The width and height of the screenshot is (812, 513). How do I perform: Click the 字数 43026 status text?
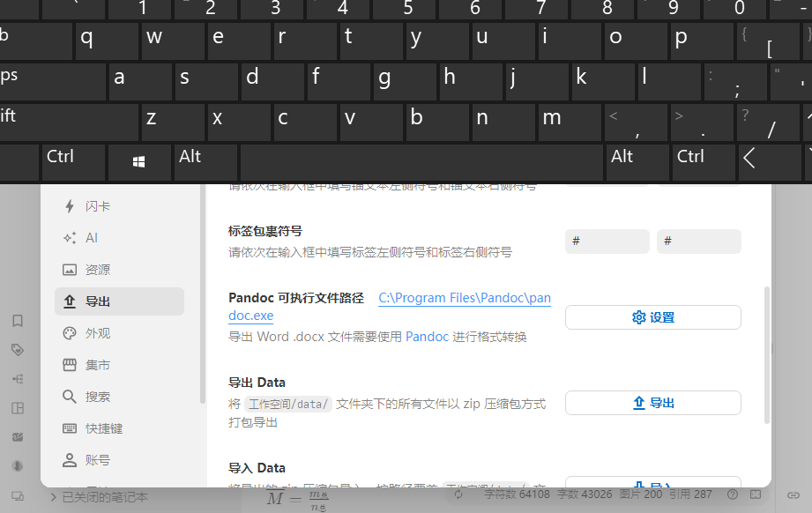point(585,494)
